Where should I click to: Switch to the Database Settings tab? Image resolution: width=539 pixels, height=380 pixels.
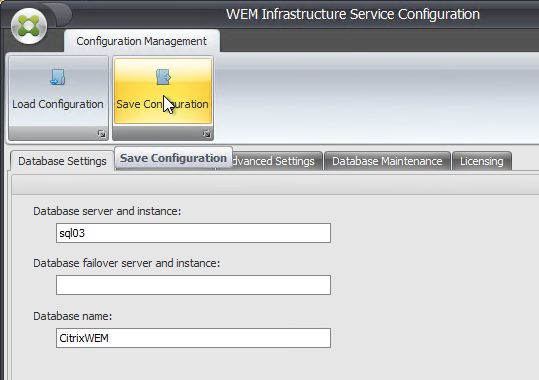pyautogui.click(x=62, y=161)
